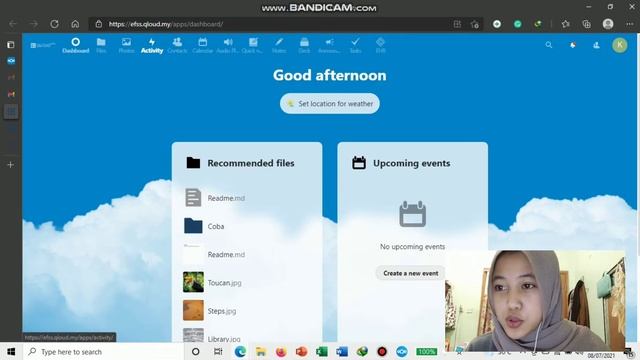Open the app available QR icon in address bar
640x360 pixels.
457,24
